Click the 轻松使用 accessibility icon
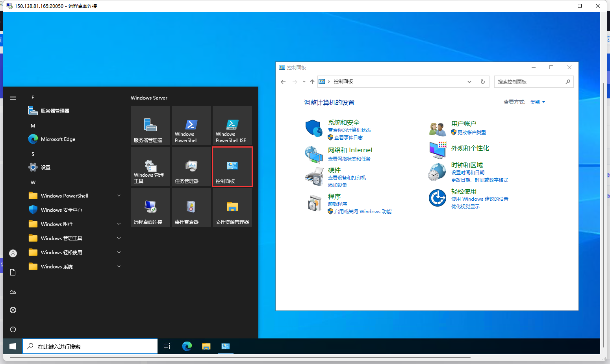Viewport: 610px width, 364px height. (437, 198)
